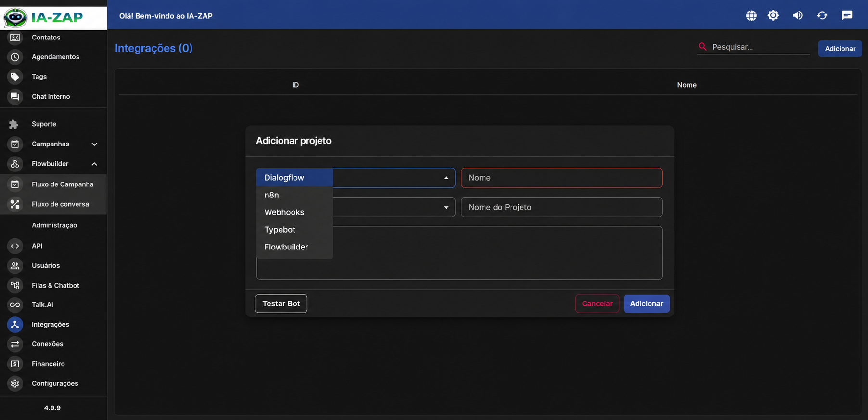
Task: Click the Flowbuilder webhook icon
Action: pyautogui.click(x=15, y=164)
